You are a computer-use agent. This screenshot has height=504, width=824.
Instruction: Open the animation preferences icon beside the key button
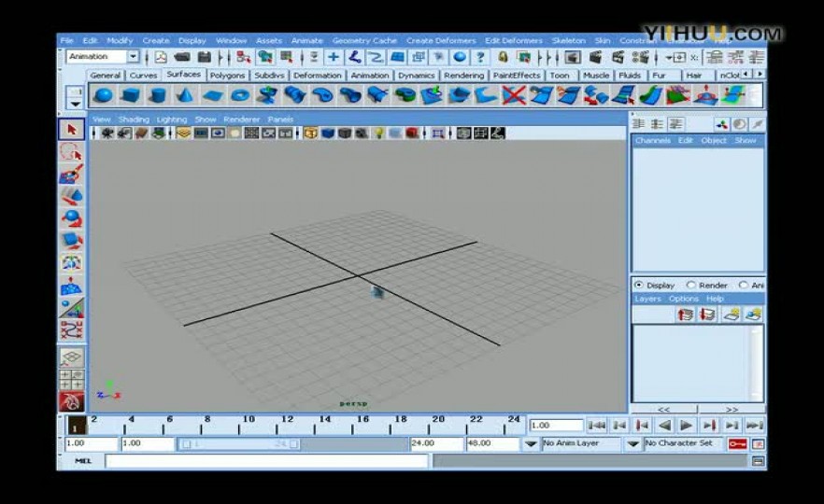(759, 444)
